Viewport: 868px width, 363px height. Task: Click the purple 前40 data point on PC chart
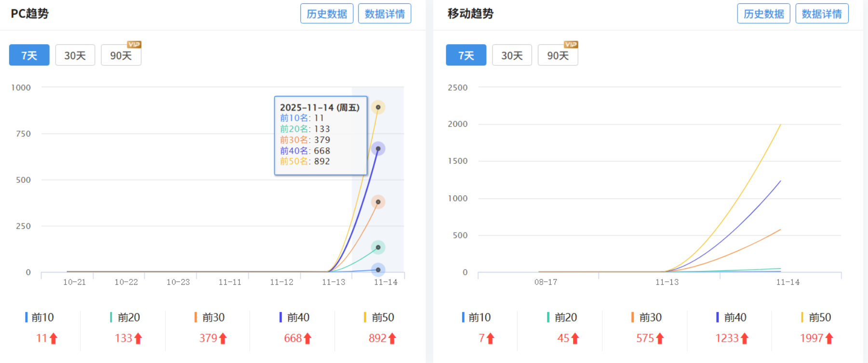pos(378,149)
